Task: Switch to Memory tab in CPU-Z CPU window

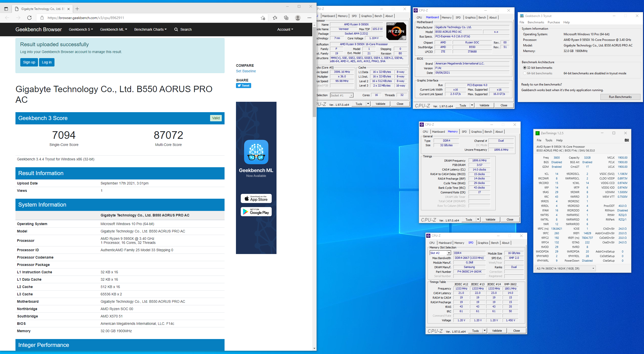Action: 343,16
